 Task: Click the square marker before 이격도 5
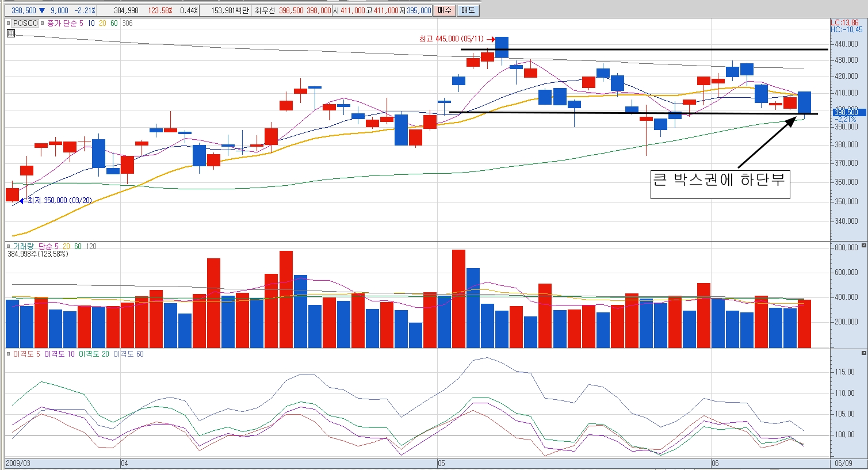click(8, 354)
